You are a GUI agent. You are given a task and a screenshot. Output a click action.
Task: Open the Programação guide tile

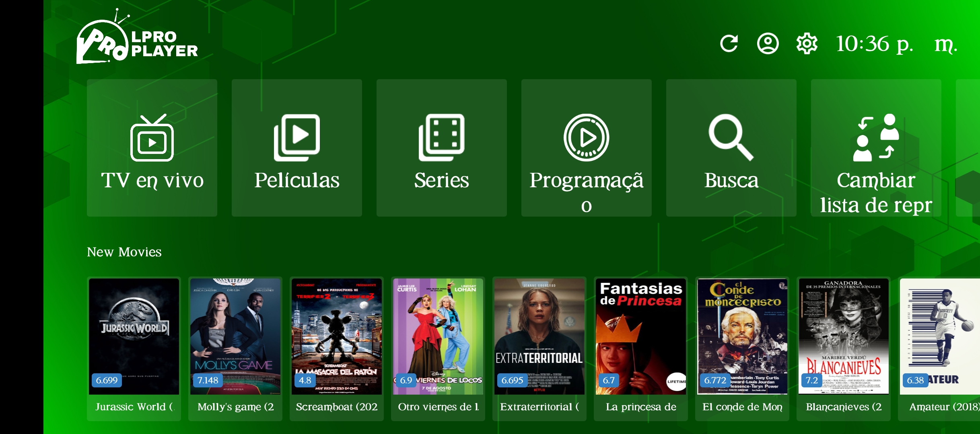tap(587, 148)
